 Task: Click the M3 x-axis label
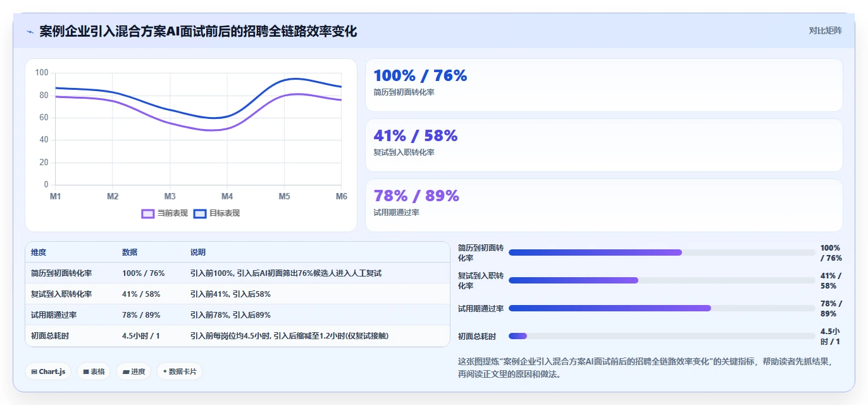170,197
